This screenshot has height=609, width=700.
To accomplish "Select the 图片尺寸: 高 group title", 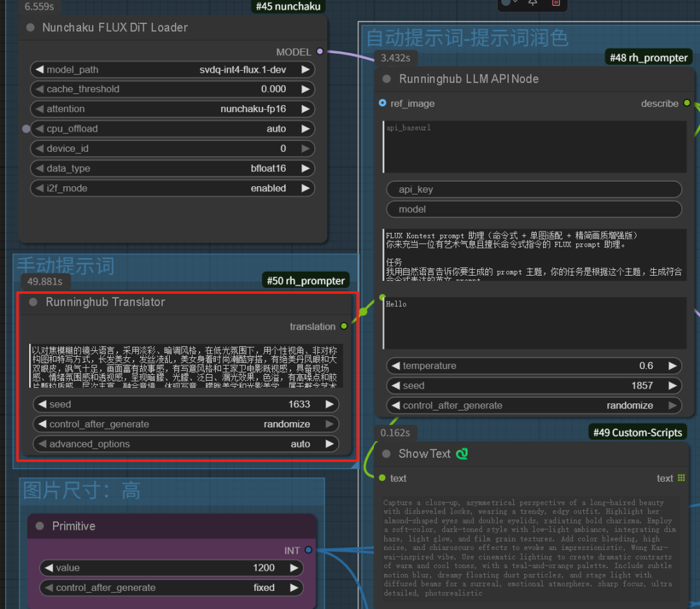I will [x=82, y=490].
